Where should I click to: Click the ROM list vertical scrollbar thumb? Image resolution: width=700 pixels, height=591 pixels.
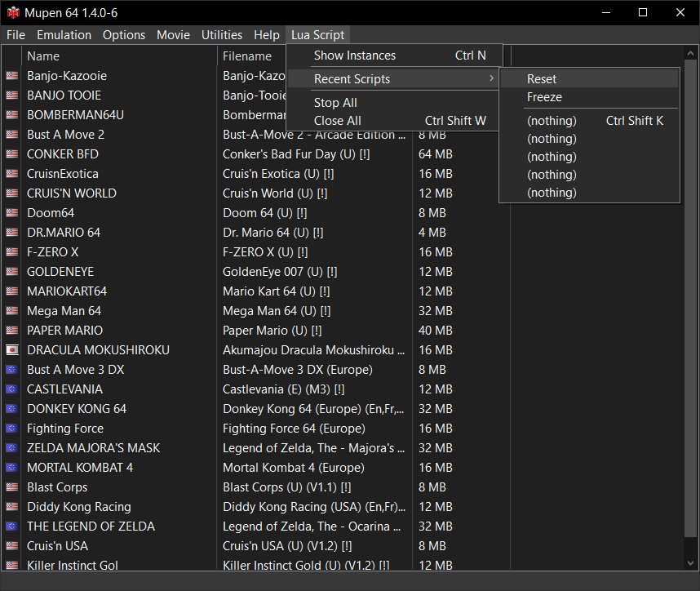[x=691, y=298]
